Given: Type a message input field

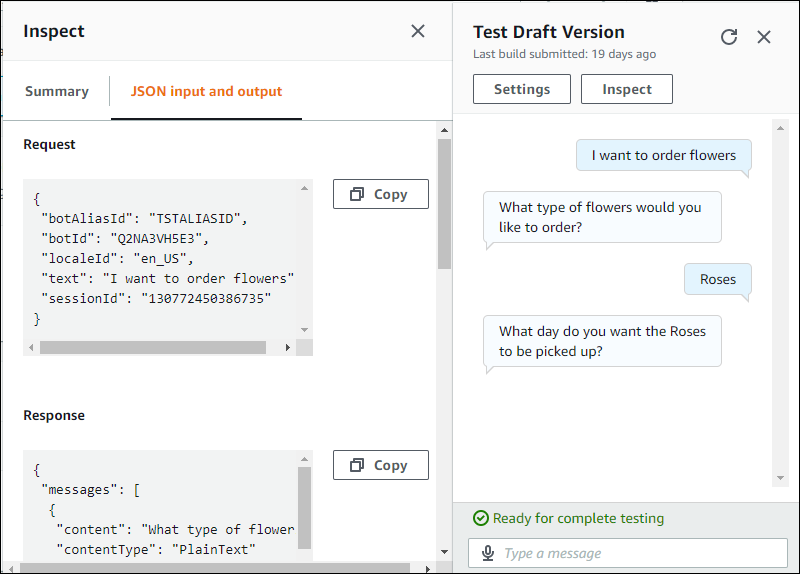Looking at the screenshot, I should (x=640, y=553).
